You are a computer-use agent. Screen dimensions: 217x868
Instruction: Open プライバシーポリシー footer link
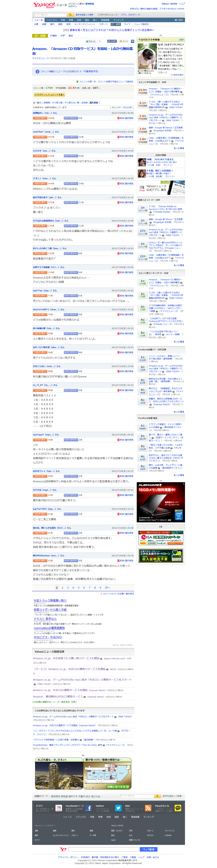(68, 857)
